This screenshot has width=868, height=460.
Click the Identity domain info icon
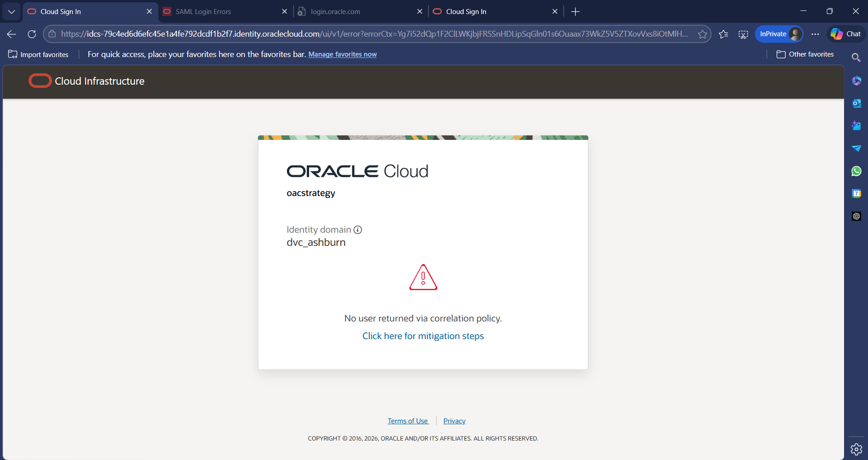(x=358, y=230)
